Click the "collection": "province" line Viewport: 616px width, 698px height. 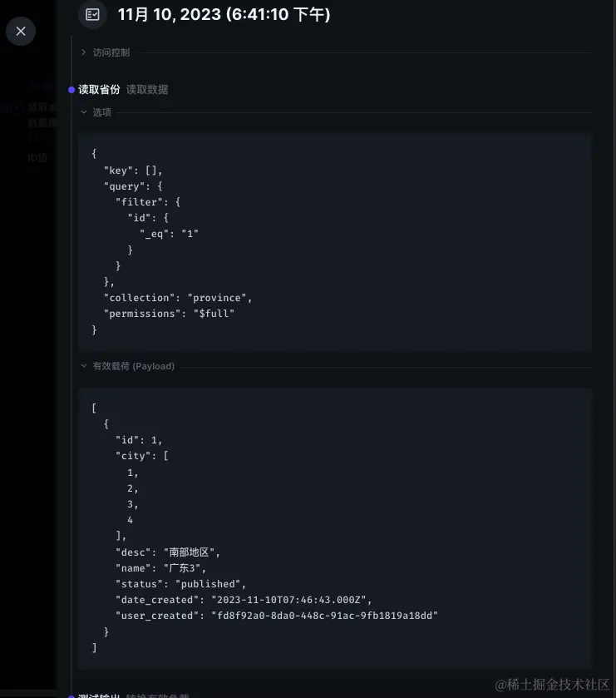177,298
